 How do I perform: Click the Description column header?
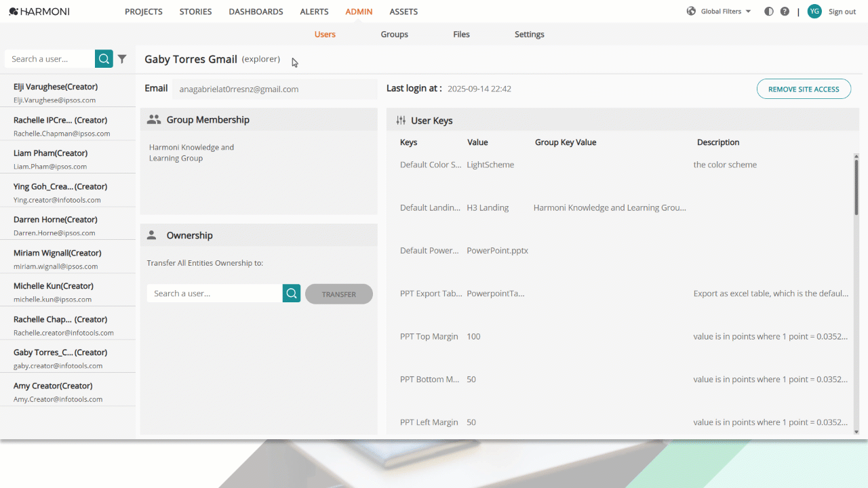coord(718,142)
